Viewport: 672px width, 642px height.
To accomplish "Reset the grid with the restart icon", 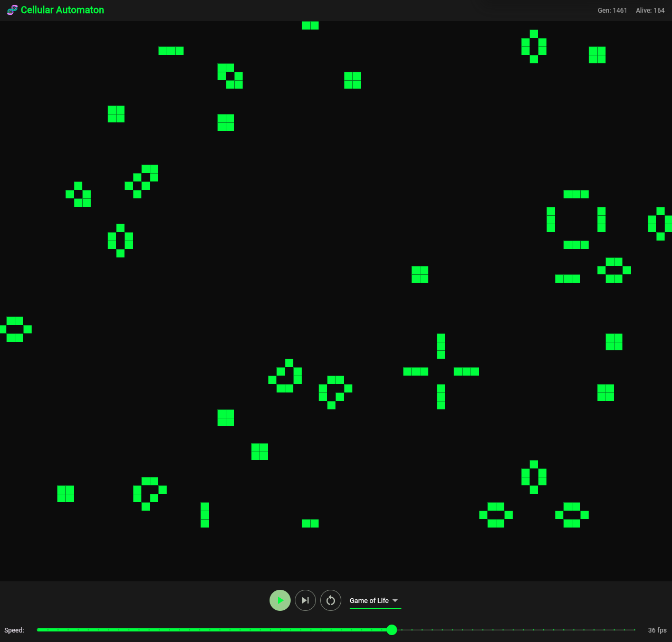I will tap(331, 600).
